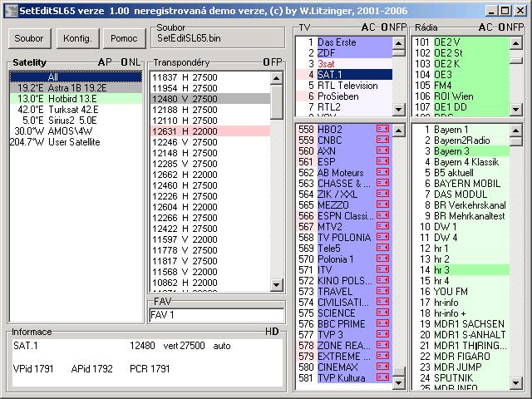532x399 pixels.
Task: Select radio MDR JUMP
Action: click(461, 367)
